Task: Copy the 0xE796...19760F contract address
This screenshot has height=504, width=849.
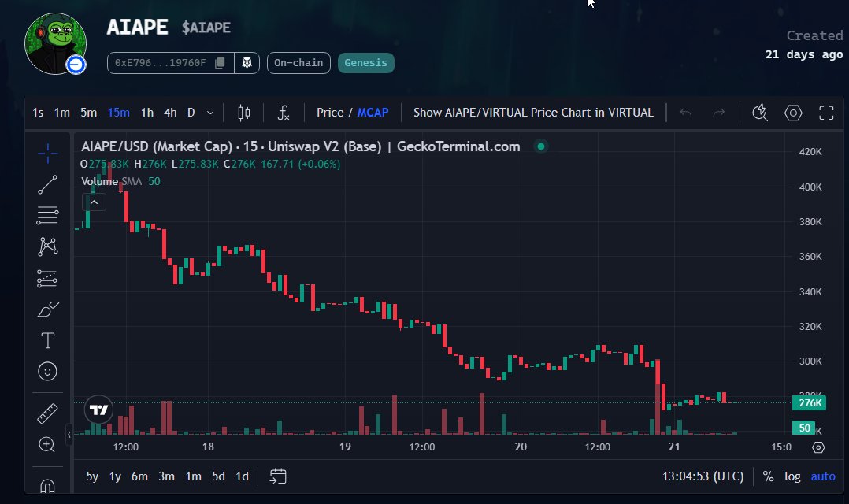Action: (x=220, y=63)
